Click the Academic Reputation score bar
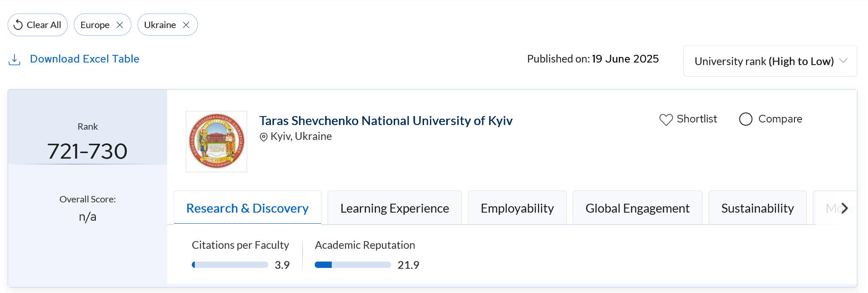 tap(353, 265)
